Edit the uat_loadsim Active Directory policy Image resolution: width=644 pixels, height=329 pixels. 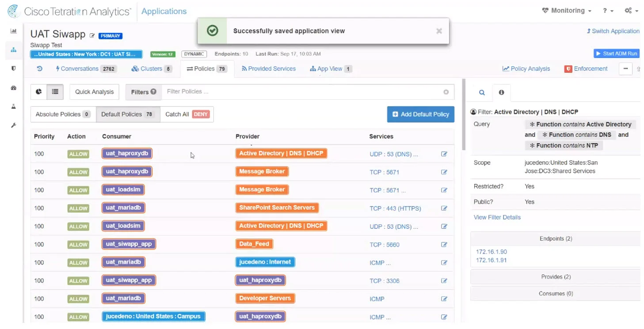pos(444,227)
